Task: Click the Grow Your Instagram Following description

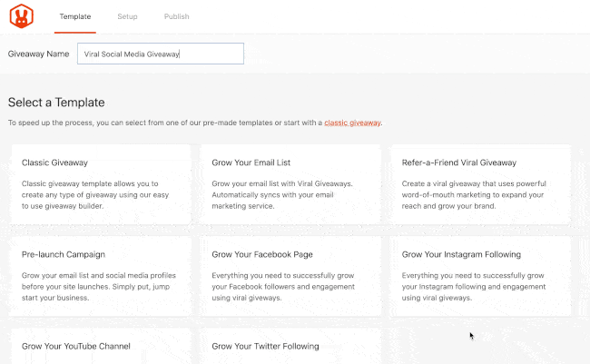Action: coord(474,287)
